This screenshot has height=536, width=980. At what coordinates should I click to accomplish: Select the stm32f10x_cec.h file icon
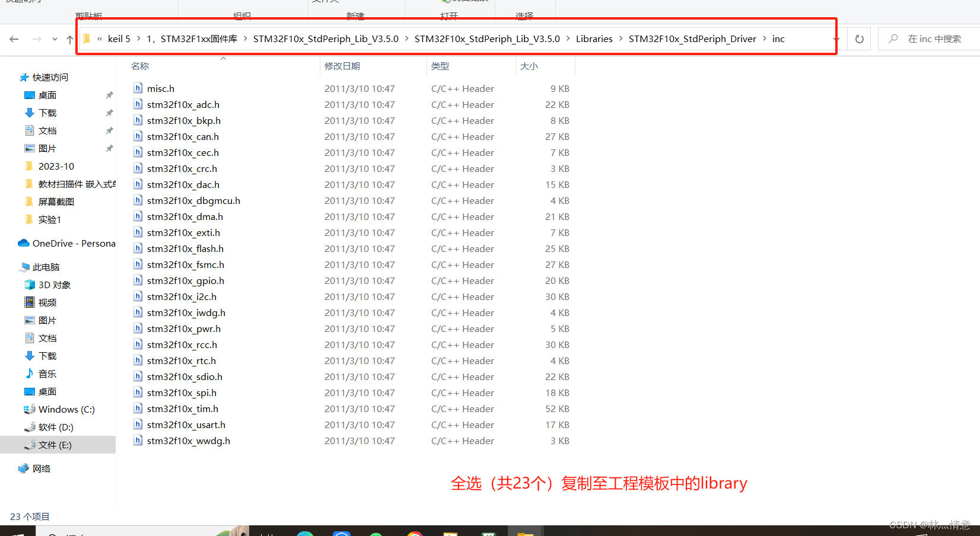point(138,152)
